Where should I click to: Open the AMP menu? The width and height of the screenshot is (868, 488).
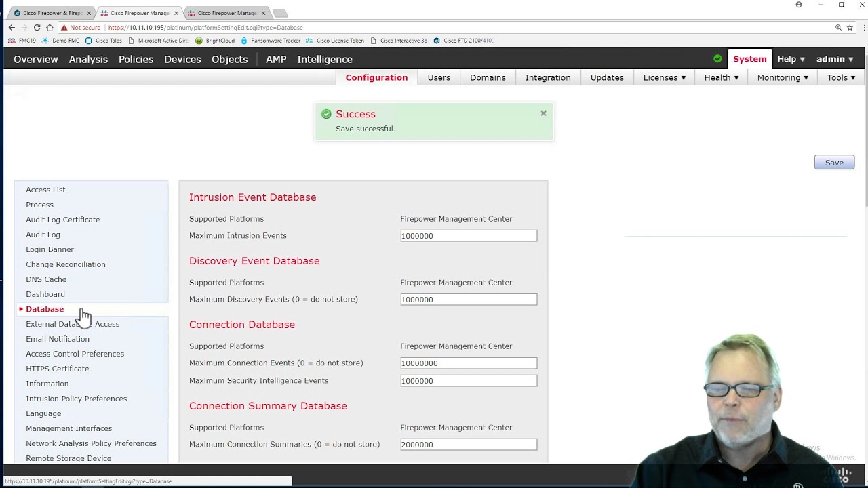point(276,59)
